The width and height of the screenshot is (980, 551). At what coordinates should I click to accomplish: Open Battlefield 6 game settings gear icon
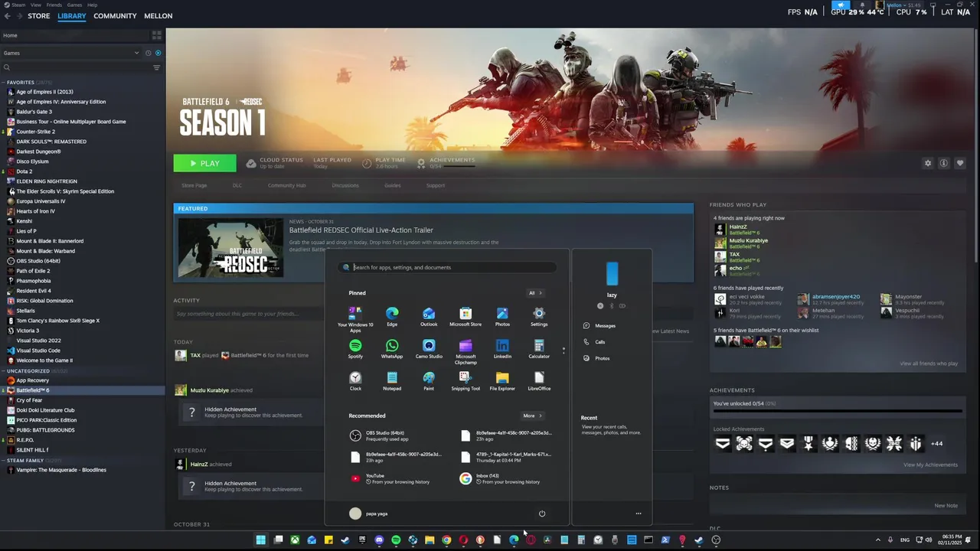pyautogui.click(x=928, y=163)
